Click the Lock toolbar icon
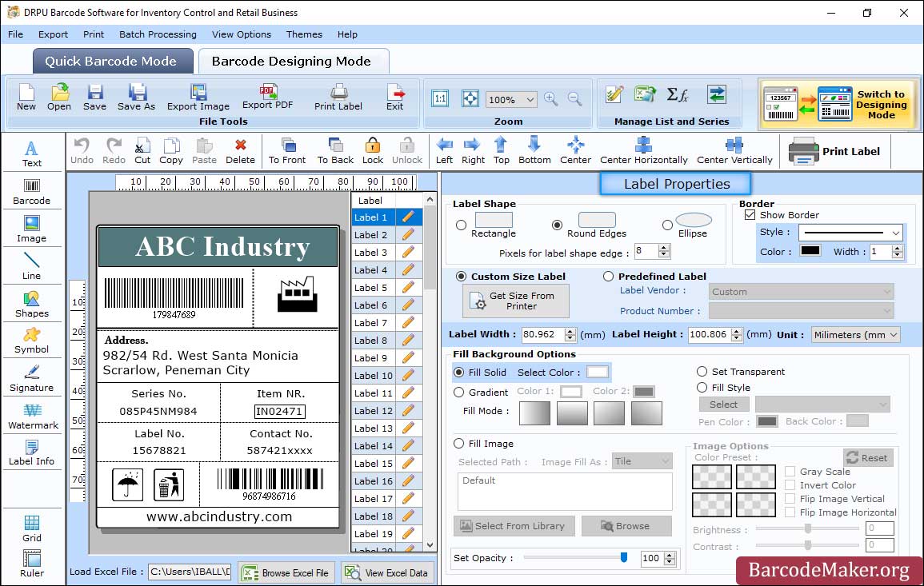Screen dimensions: 924x586 coord(373,151)
